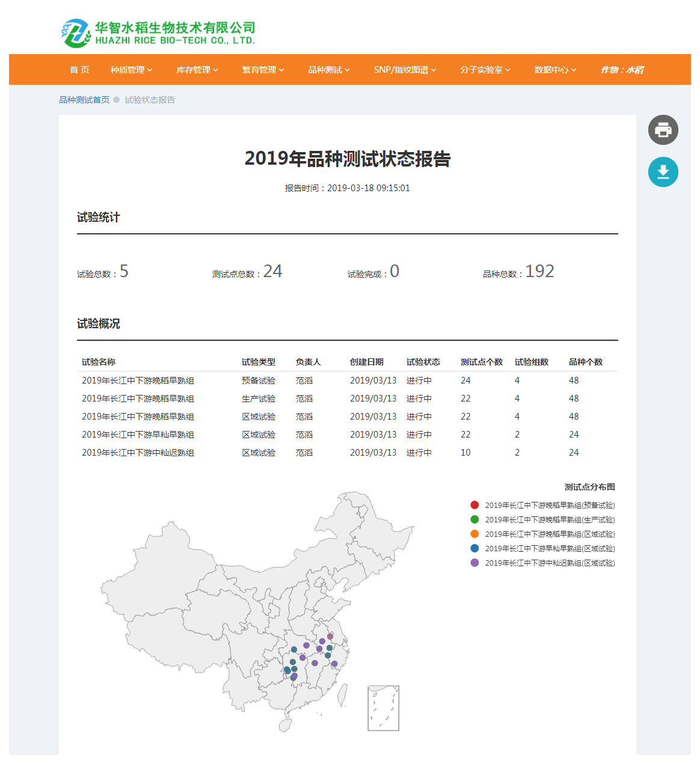
Task: Expand the 种质管理 dropdown menu
Action: [131, 70]
